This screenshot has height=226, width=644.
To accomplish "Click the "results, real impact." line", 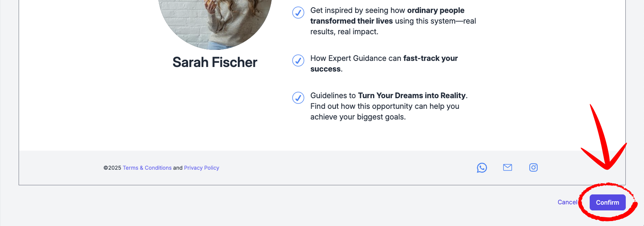I will coord(344,32).
